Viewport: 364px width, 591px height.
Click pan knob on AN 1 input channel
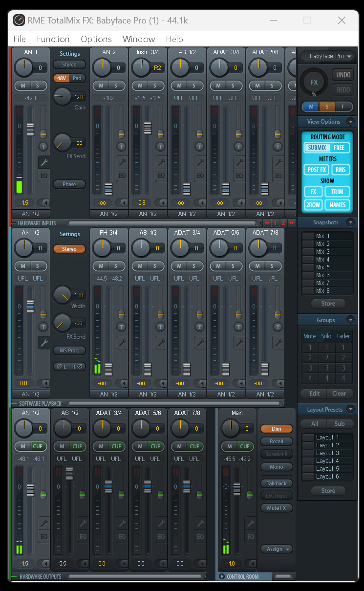(24, 67)
